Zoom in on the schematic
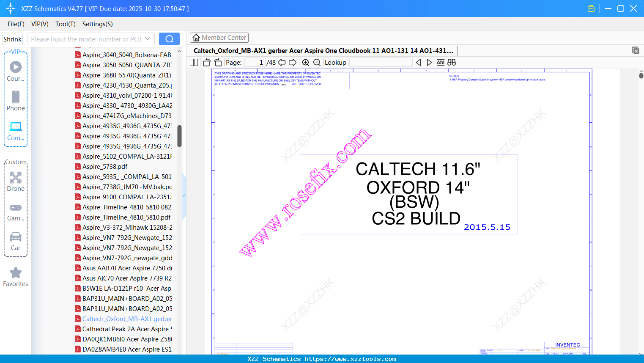Viewport: 644px width, 363px height. tap(306, 62)
